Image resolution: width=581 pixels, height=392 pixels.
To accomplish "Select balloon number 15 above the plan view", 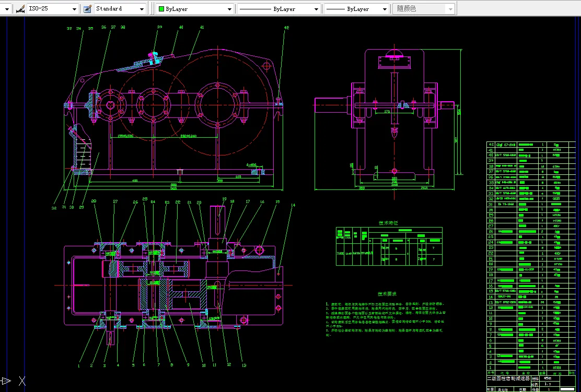I will 277,201.
